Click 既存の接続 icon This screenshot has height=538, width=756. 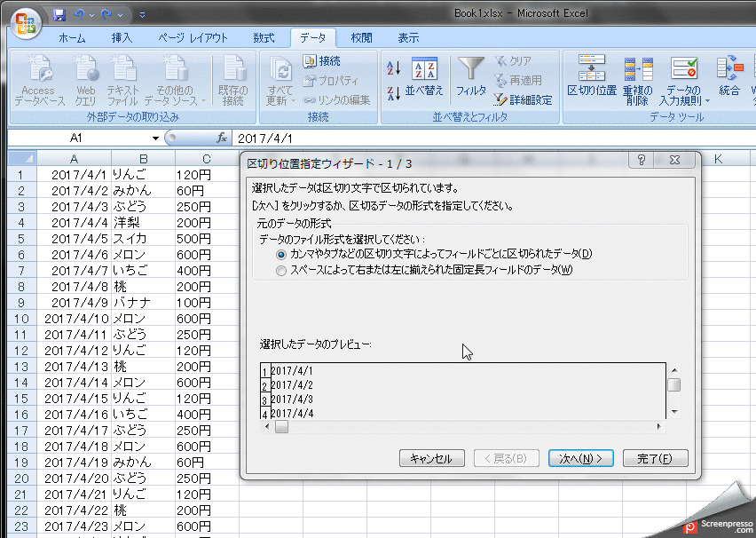point(232,80)
